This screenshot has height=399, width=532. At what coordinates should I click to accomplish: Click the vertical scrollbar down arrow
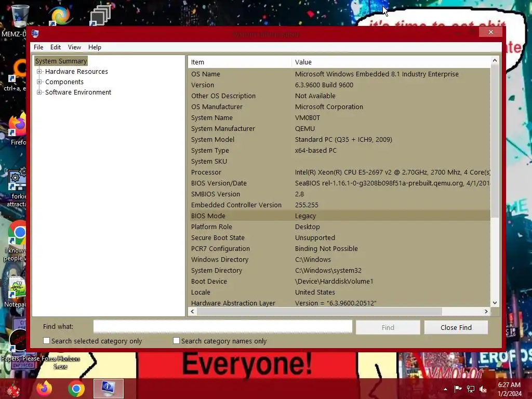pyautogui.click(x=495, y=303)
